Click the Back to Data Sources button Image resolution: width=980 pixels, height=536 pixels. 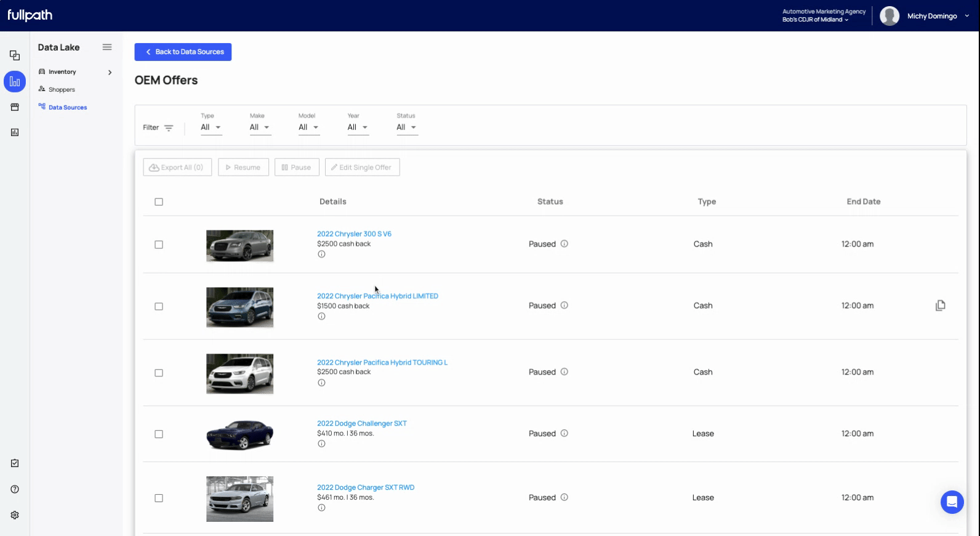(183, 52)
